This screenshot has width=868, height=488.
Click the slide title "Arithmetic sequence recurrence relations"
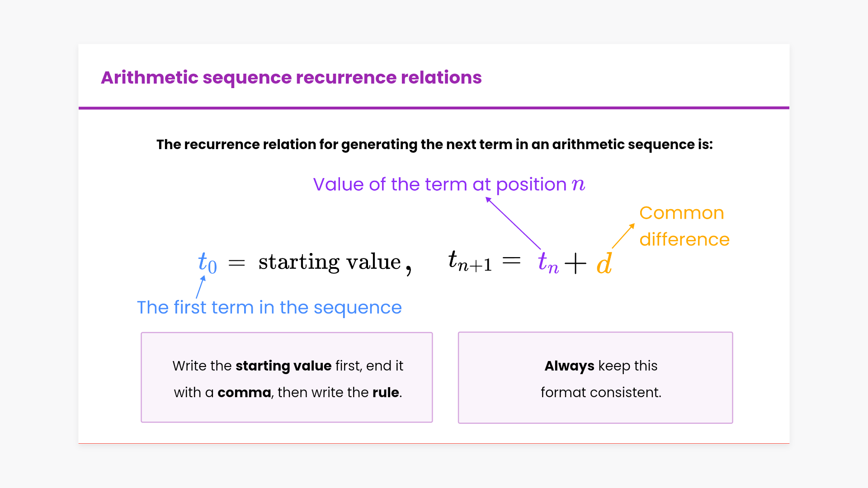(291, 78)
